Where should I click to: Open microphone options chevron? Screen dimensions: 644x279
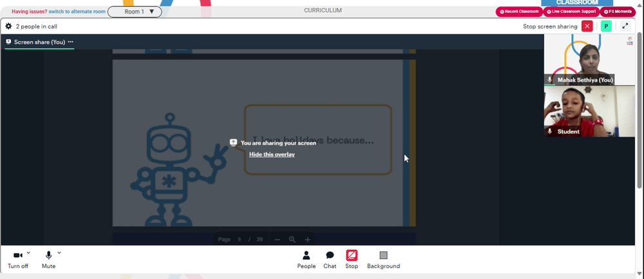[x=59, y=253]
